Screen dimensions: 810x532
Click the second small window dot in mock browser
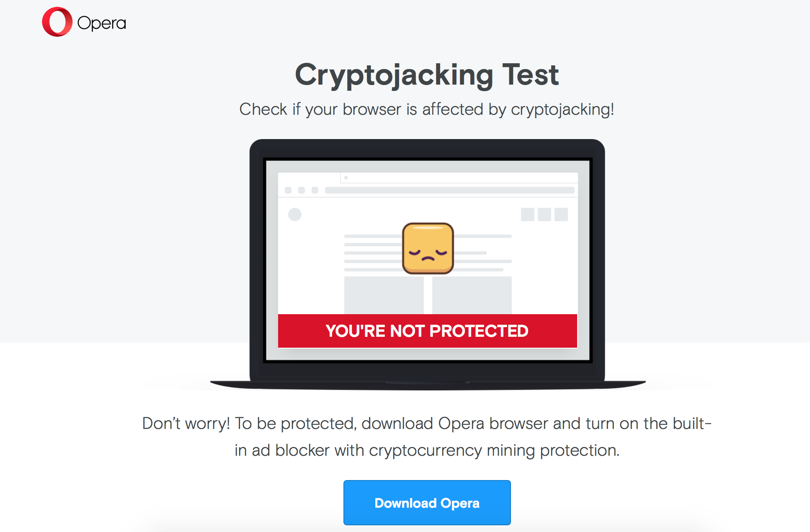coord(302,190)
